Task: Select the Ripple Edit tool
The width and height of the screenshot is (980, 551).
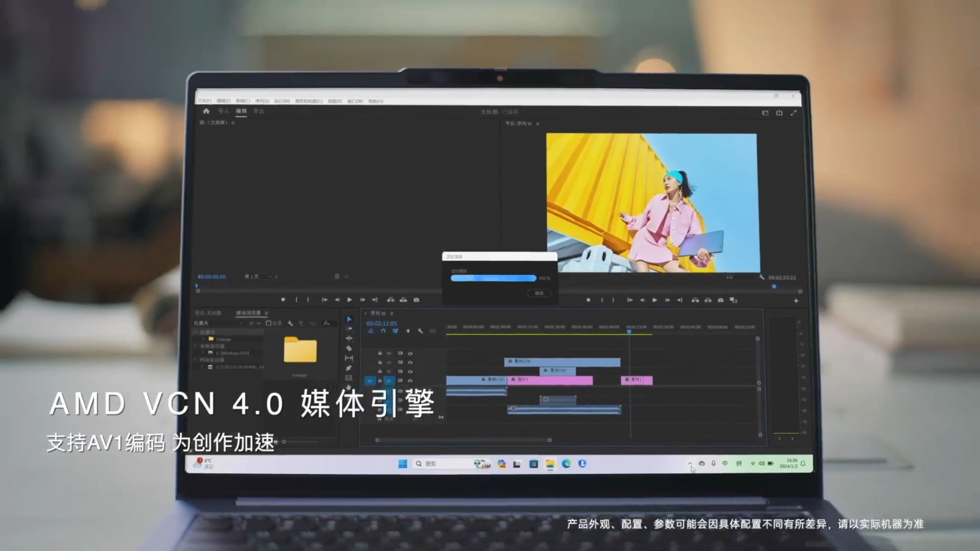Action: pos(349,339)
